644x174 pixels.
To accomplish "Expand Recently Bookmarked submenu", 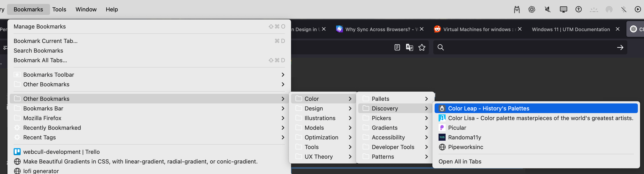I will point(149,128).
